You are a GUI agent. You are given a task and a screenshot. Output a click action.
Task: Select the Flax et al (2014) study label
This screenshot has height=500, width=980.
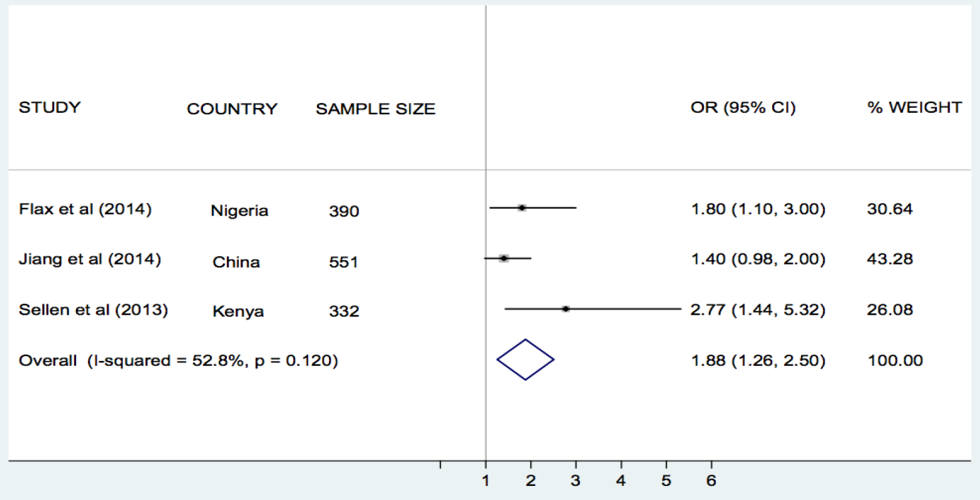tap(85, 209)
